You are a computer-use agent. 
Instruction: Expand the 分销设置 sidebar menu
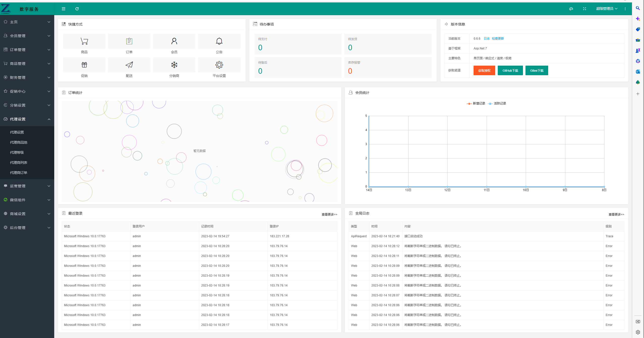click(x=27, y=105)
